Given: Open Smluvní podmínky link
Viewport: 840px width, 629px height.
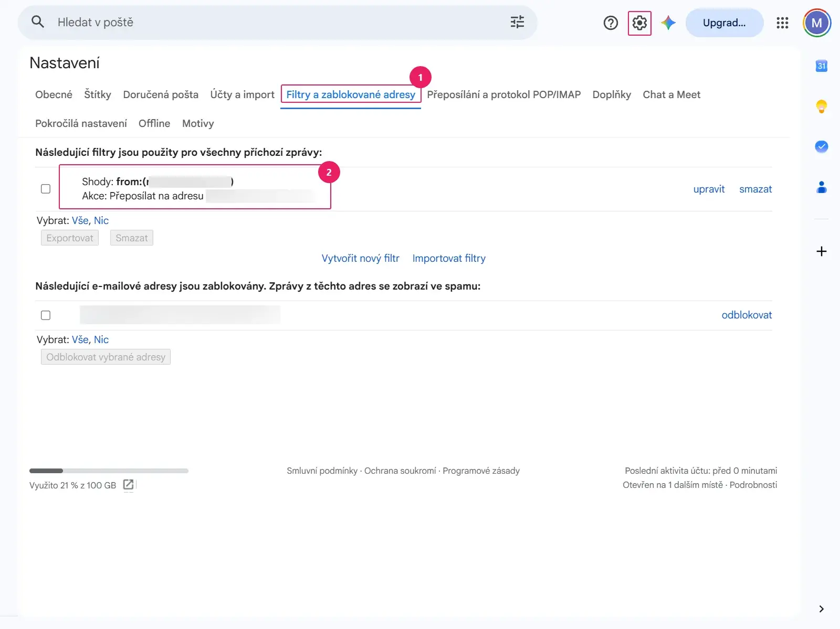Looking at the screenshot, I should coord(322,471).
